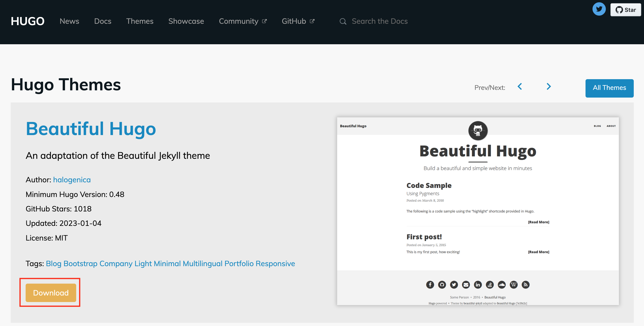
Task: Click 'An adaptation of the Beautiful Jekyll theme'
Action: (x=118, y=156)
